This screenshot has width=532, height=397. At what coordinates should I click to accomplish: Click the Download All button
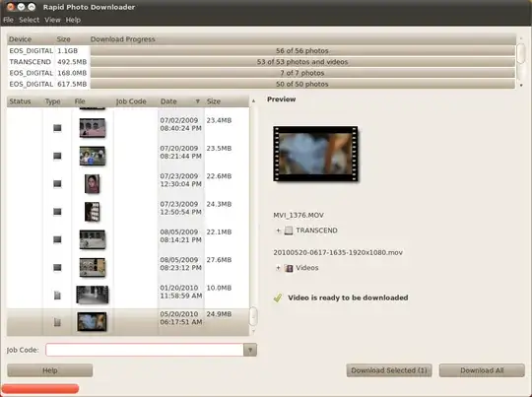(x=482, y=370)
